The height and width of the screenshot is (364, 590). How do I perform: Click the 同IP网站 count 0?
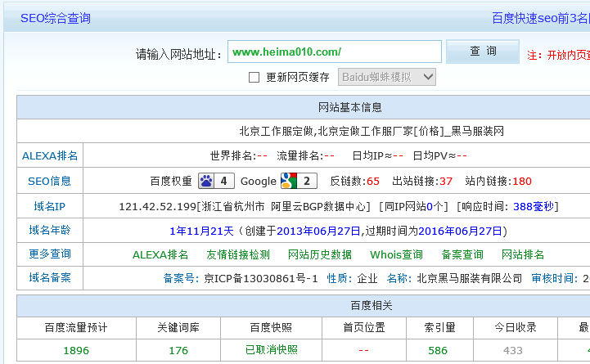tap(430, 206)
